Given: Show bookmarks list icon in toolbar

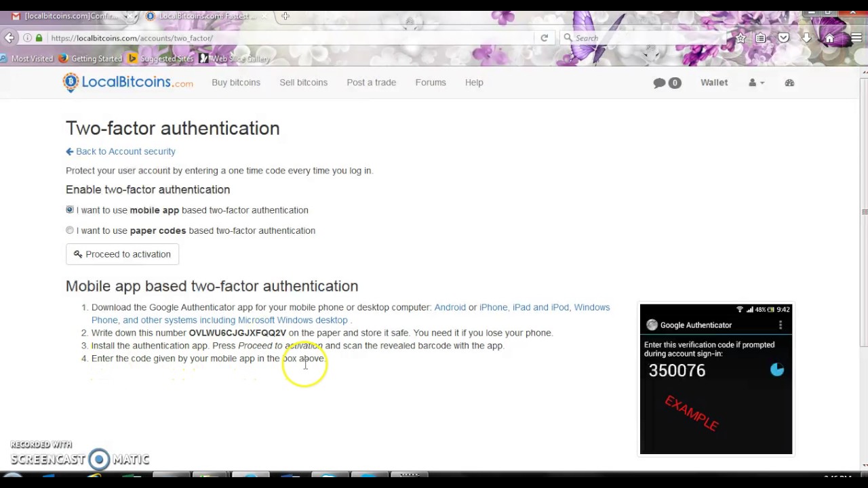Looking at the screenshot, I should (761, 38).
